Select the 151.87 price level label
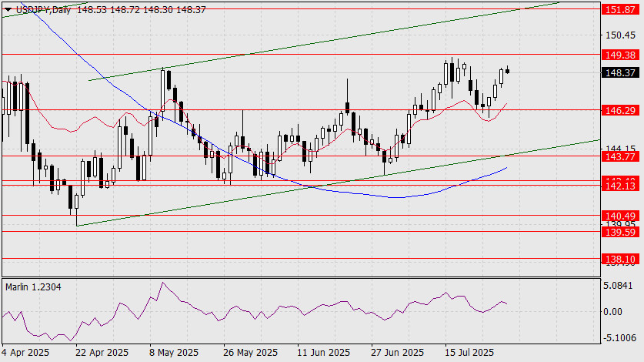The height and width of the screenshot is (362, 644). pos(620,9)
